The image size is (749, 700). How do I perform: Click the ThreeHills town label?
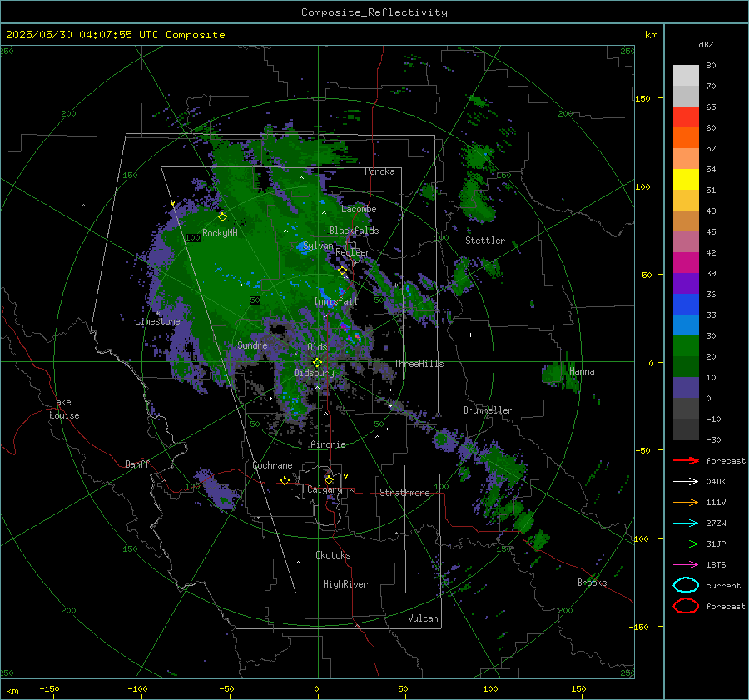point(419,364)
